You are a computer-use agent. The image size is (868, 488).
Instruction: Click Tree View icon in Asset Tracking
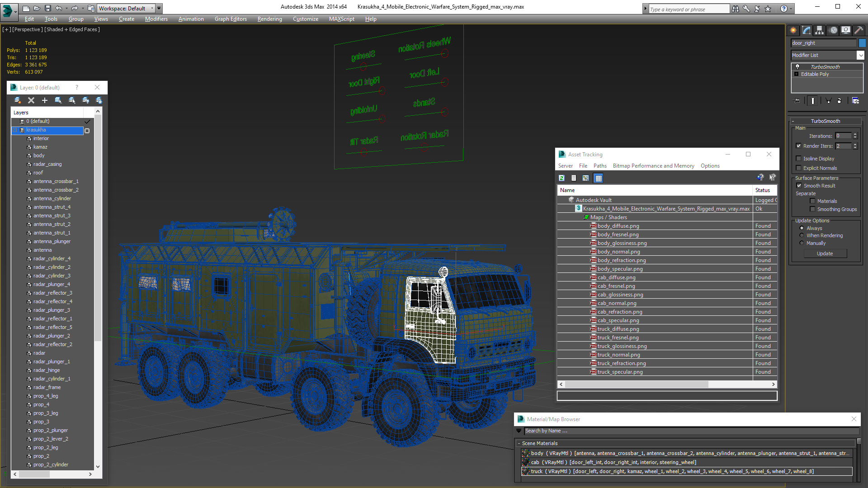(586, 178)
